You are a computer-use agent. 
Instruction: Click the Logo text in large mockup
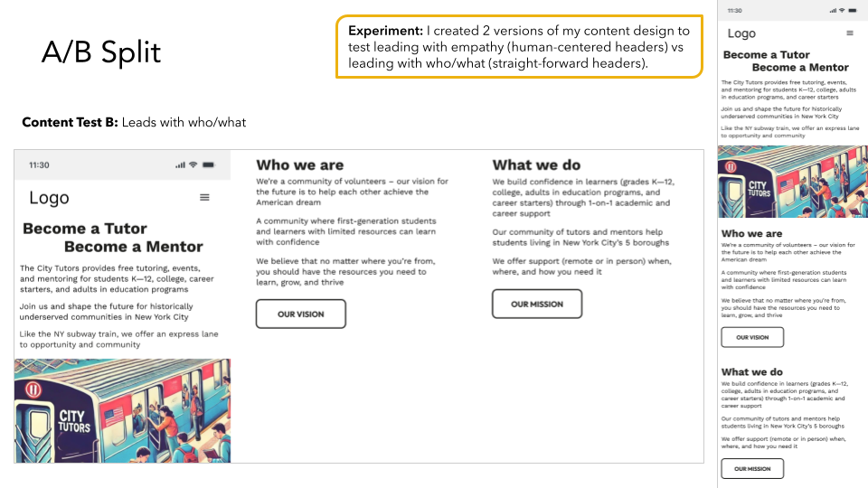tap(49, 198)
